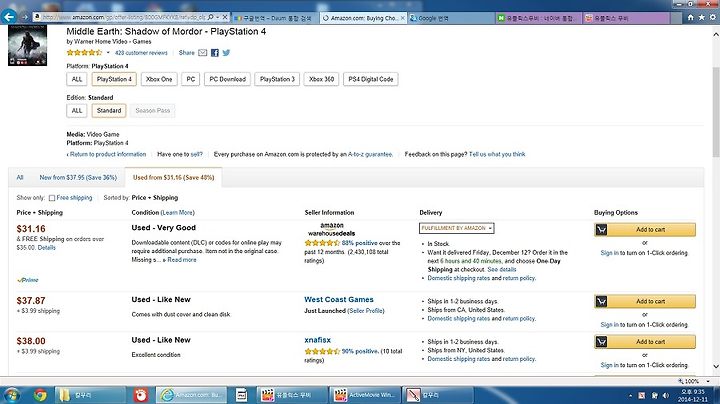Share product via email envelope icon
The width and height of the screenshot is (720, 404).
202,53
